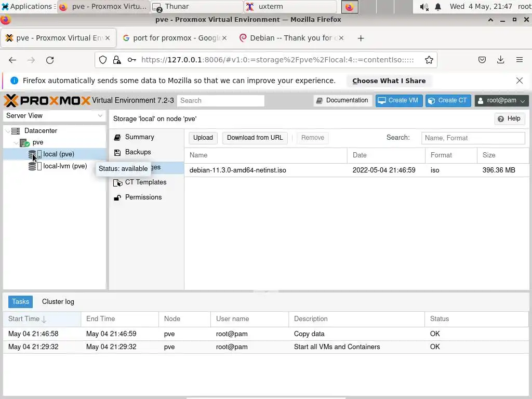Sort tasks by Start Time column
Viewport: 532px width, 399px height.
tap(42, 319)
